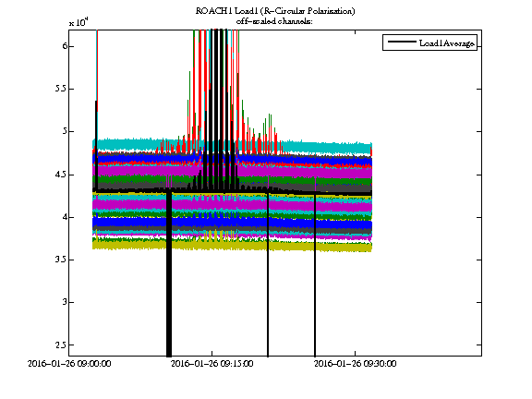Click the 09:30:00 x-axis time label
This screenshot has width=532, height=399.
point(356,364)
